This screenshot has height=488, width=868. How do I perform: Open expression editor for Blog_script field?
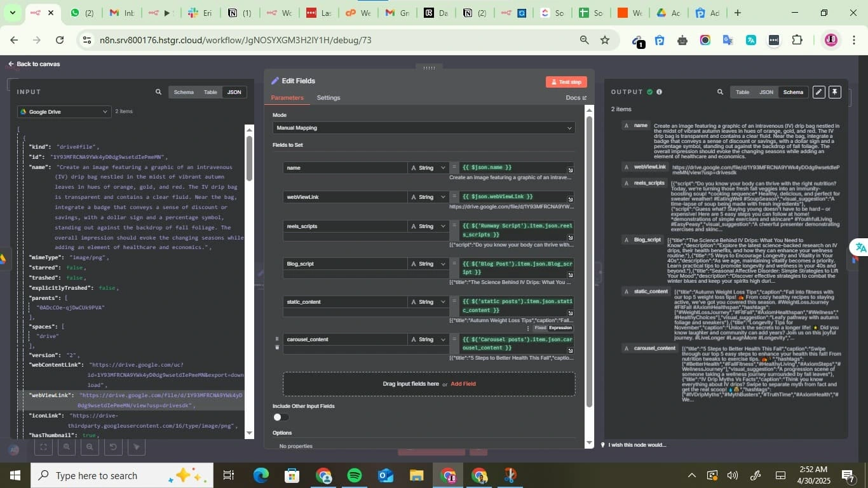[570, 275]
